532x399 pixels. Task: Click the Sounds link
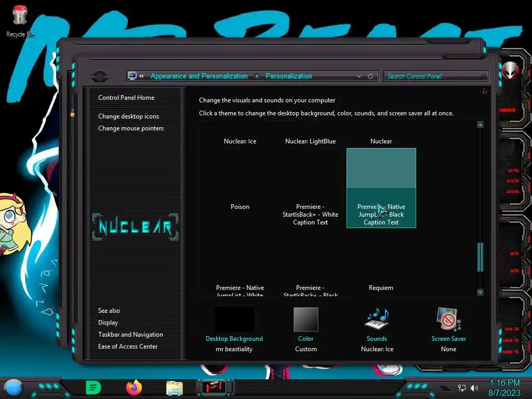(x=377, y=339)
